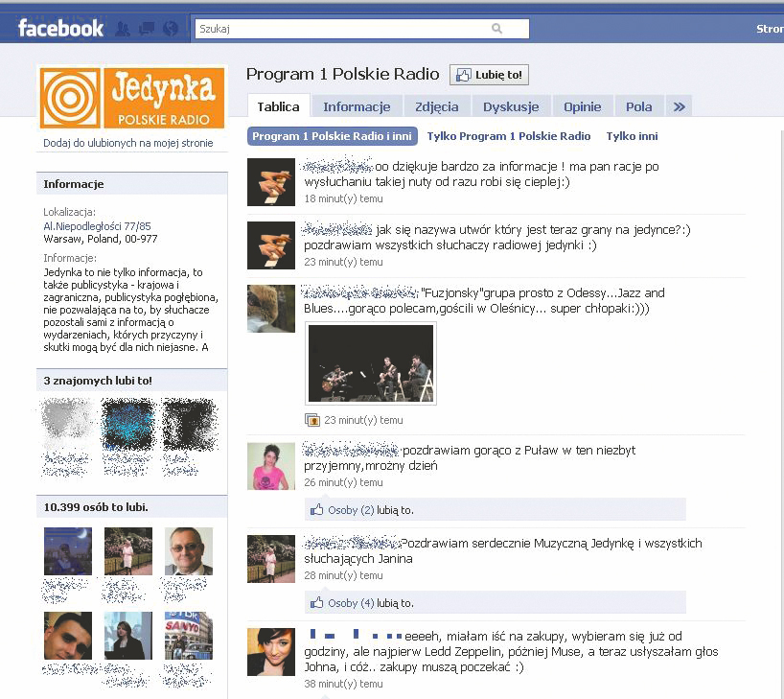The width and height of the screenshot is (784, 699).
Task: Select 'Program 1 Polskie Radio i inni' filter
Action: 331,136
